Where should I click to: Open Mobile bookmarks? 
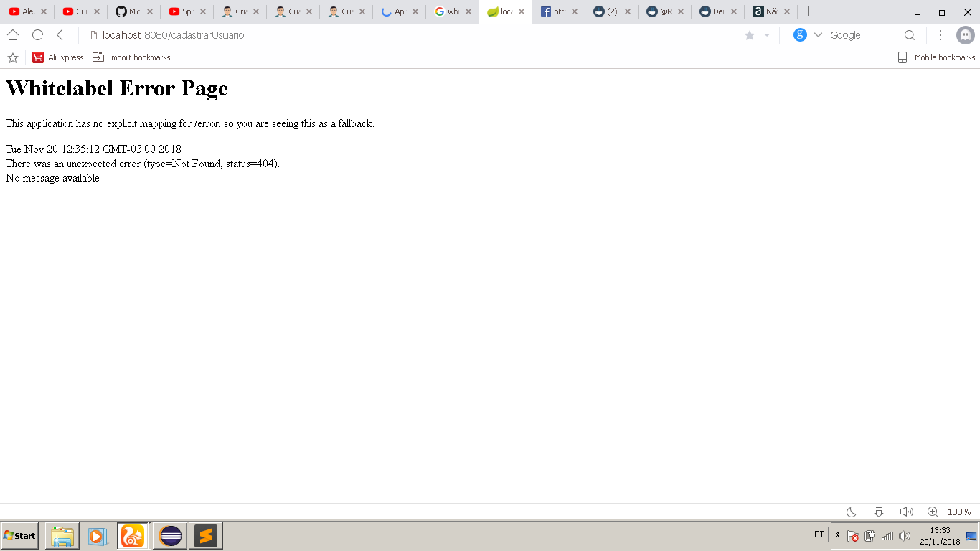click(x=937, y=57)
